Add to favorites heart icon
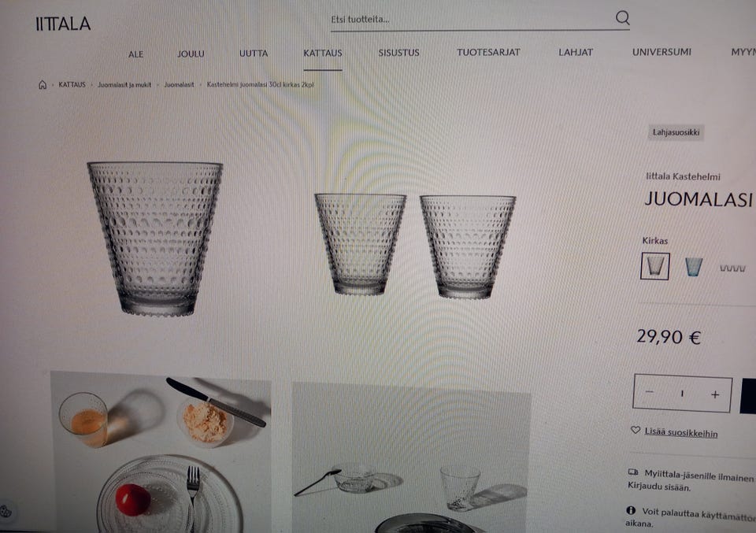Screen dimensions: 756x533 click(636, 430)
